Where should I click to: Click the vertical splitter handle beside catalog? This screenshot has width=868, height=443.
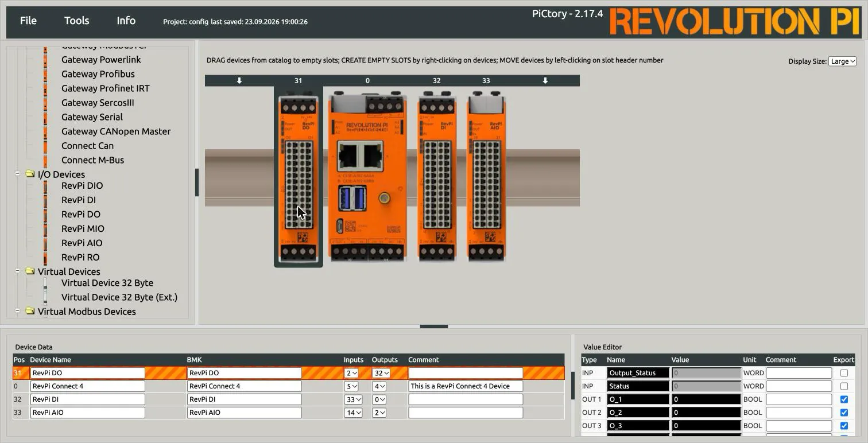(197, 182)
